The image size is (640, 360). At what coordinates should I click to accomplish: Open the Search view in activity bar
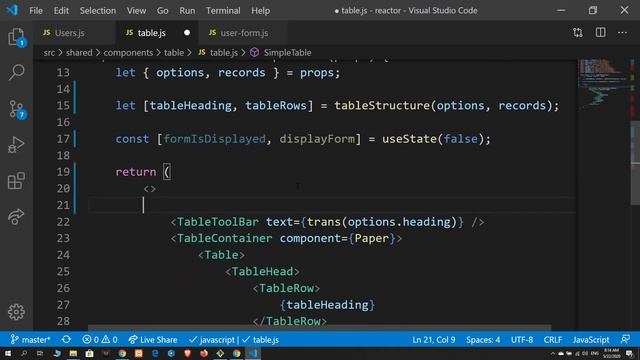pyautogui.click(x=16, y=72)
